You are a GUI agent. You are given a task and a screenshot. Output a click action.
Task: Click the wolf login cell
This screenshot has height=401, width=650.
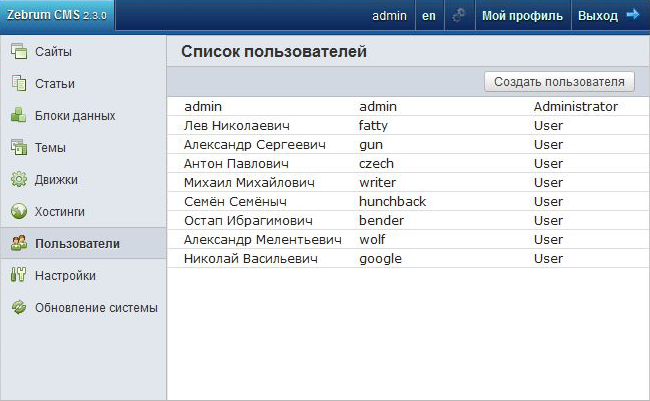pos(372,240)
